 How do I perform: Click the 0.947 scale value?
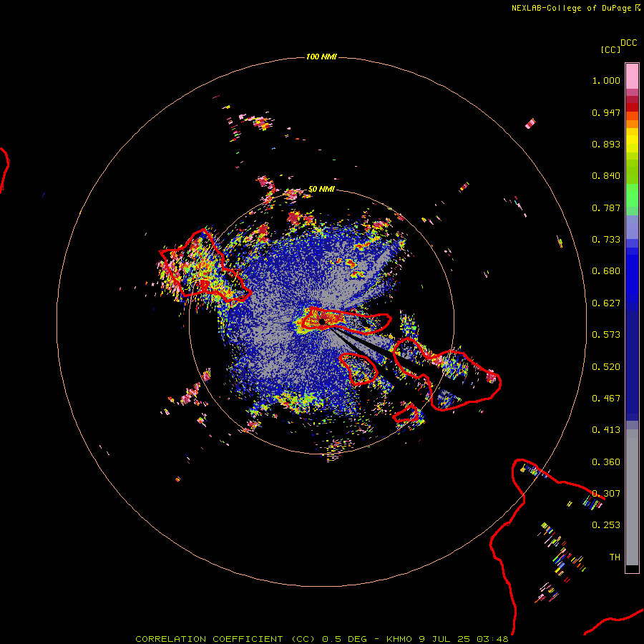click(606, 112)
